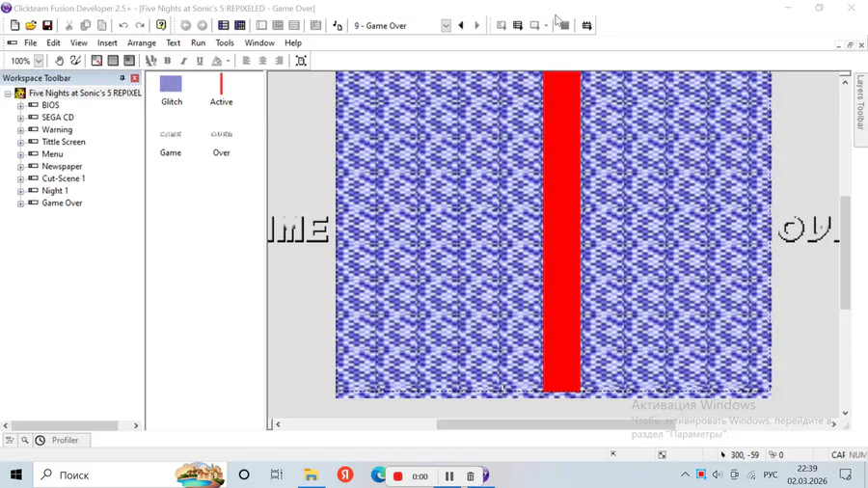Click the Build icon at toolbar end
Screen dimensions: 868x488
(x=586, y=25)
